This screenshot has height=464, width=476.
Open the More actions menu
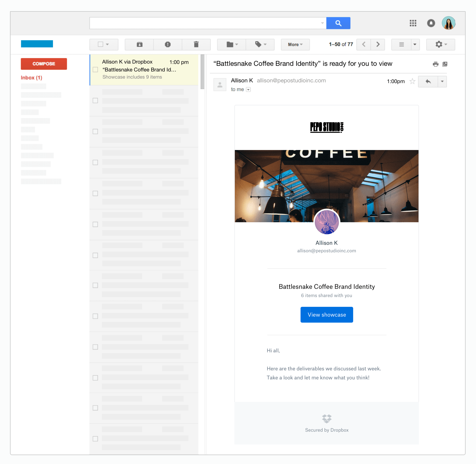point(295,44)
